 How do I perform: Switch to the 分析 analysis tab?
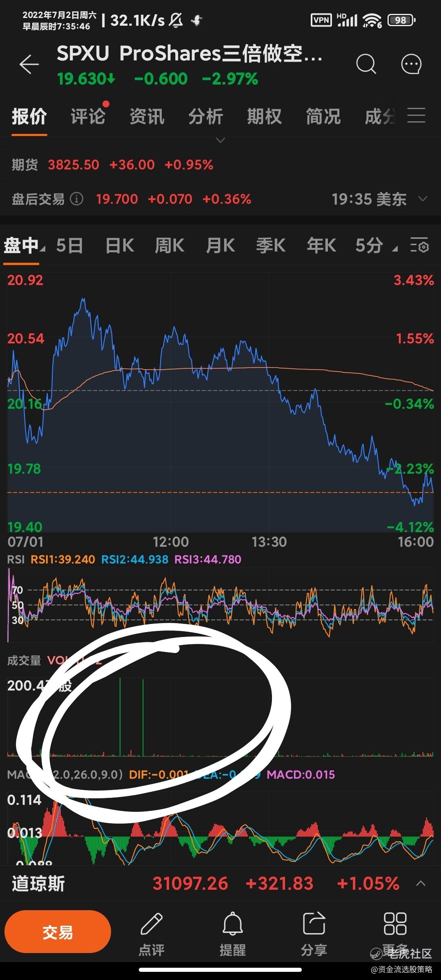(x=205, y=117)
